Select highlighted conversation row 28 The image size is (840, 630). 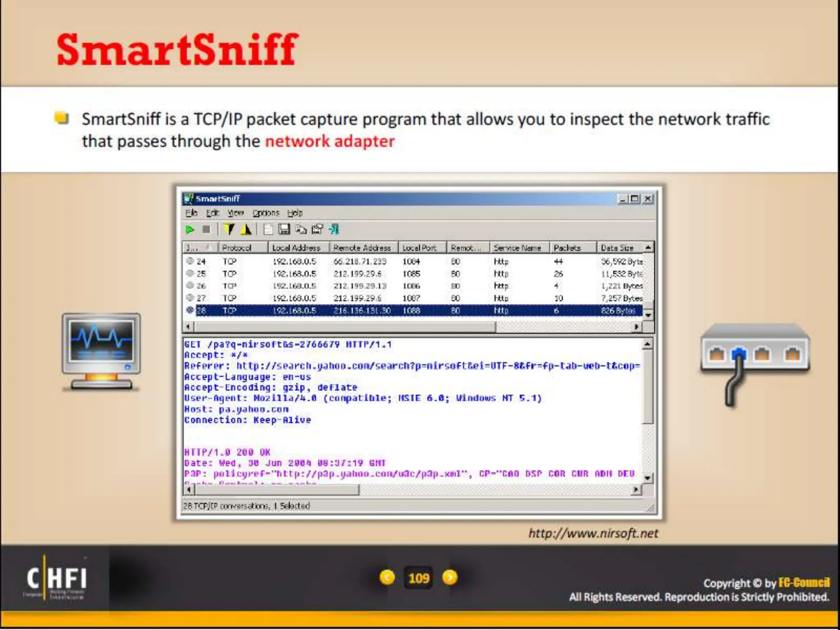(x=413, y=310)
